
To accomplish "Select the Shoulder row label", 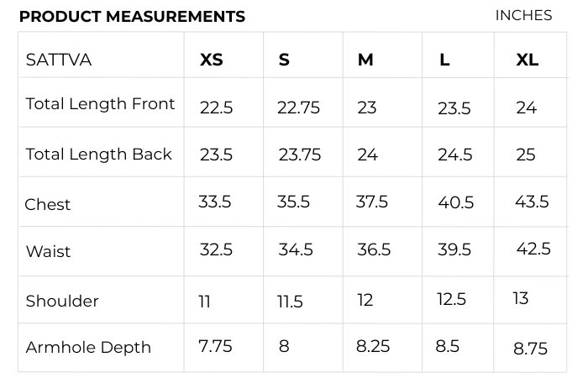I will click(x=62, y=301).
